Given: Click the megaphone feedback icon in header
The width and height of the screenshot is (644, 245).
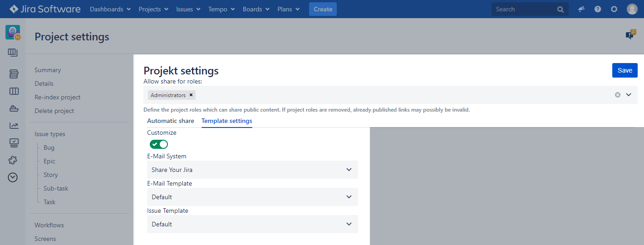Looking at the screenshot, I should click(x=581, y=9).
